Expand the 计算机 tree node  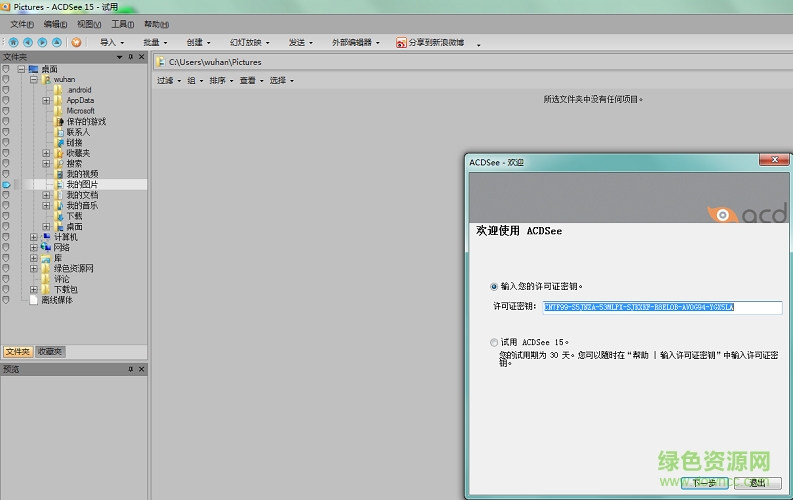coord(33,237)
